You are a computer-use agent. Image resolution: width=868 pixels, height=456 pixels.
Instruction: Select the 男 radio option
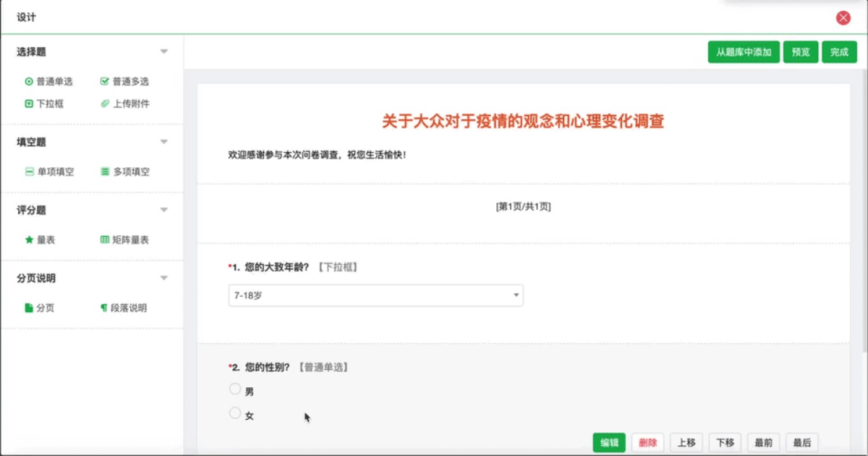(235, 389)
